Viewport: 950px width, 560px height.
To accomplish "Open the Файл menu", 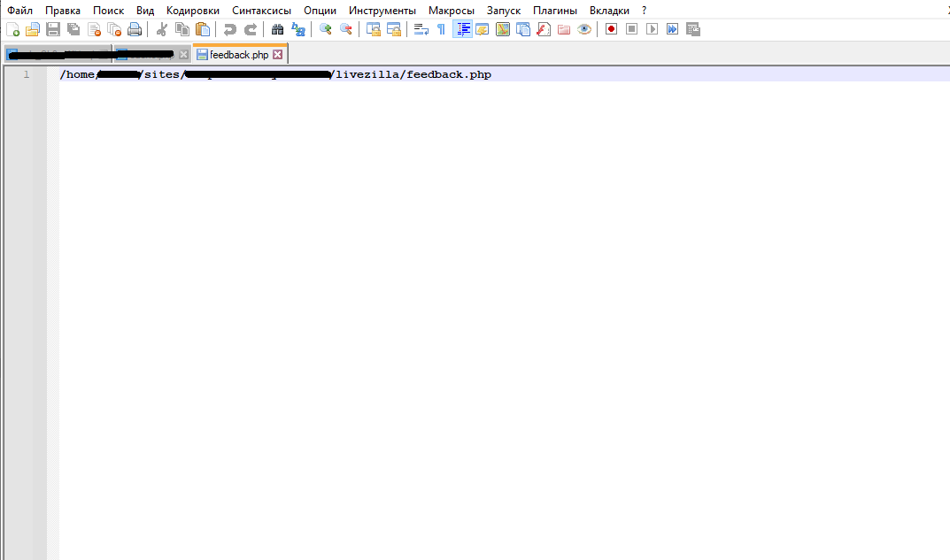I will point(19,11).
